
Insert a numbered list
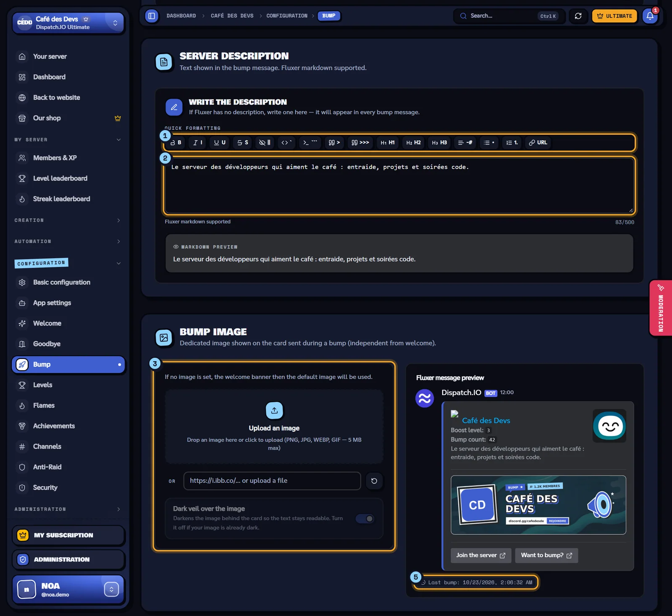pos(512,143)
